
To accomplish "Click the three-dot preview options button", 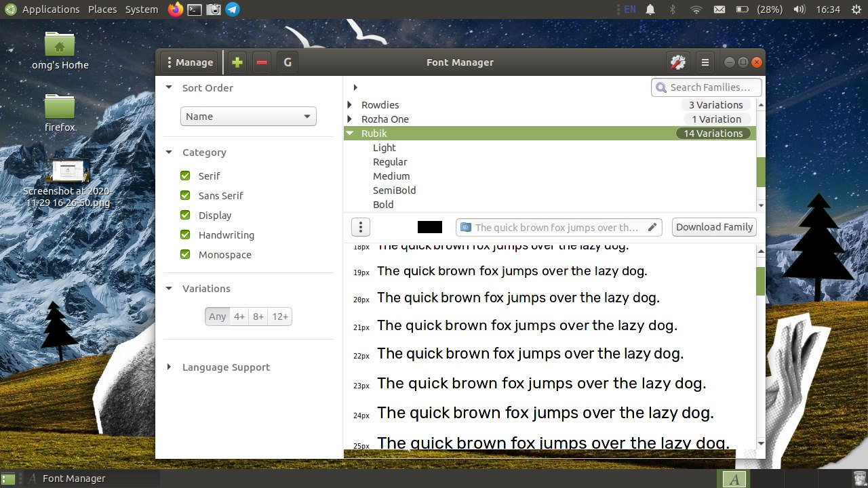I will [x=361, y=227].
